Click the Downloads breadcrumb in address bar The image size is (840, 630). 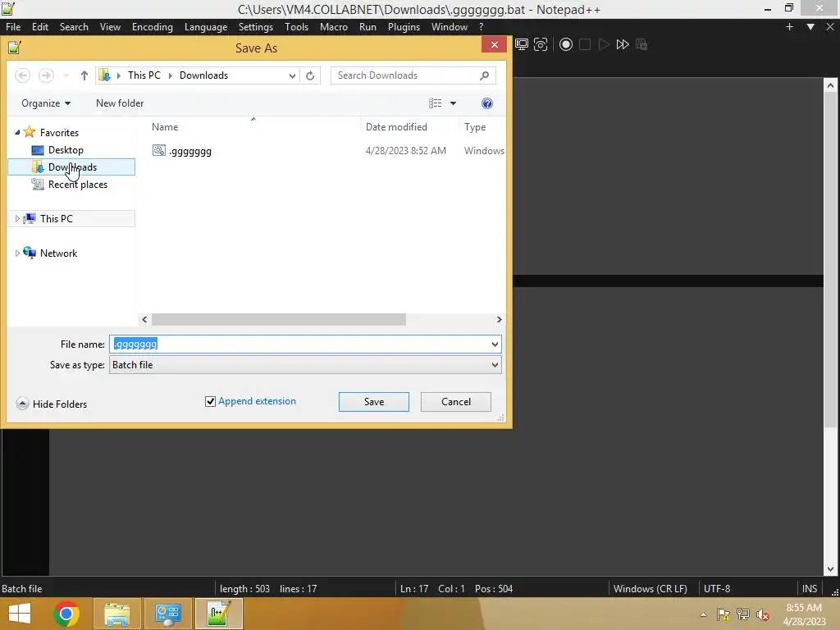coord(203,75)
